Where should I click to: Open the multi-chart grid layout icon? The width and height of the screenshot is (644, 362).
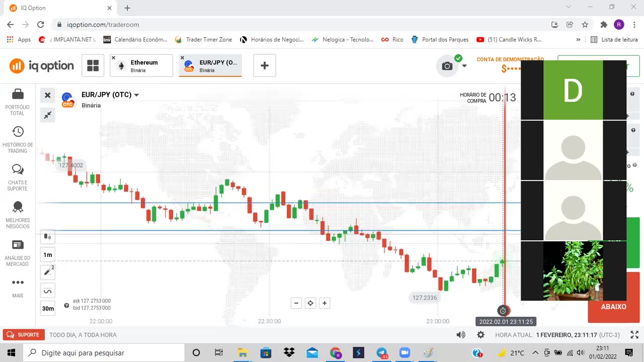[x=93, y=65]
